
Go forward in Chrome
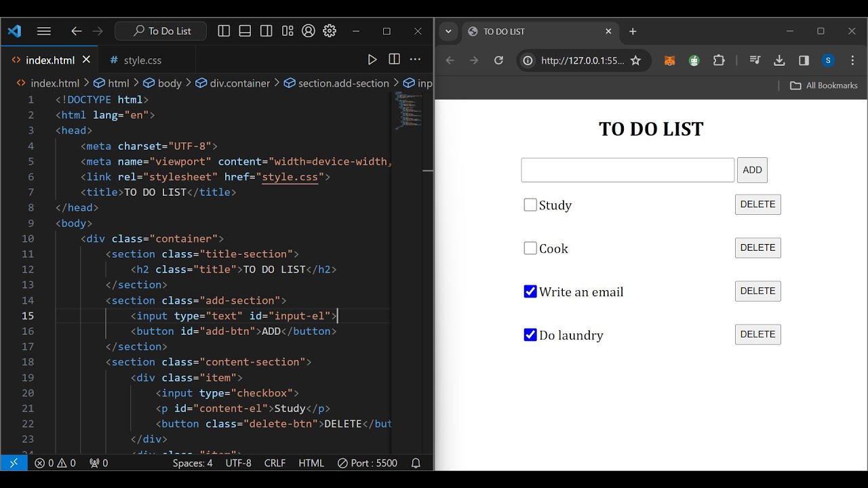[474, 60]
